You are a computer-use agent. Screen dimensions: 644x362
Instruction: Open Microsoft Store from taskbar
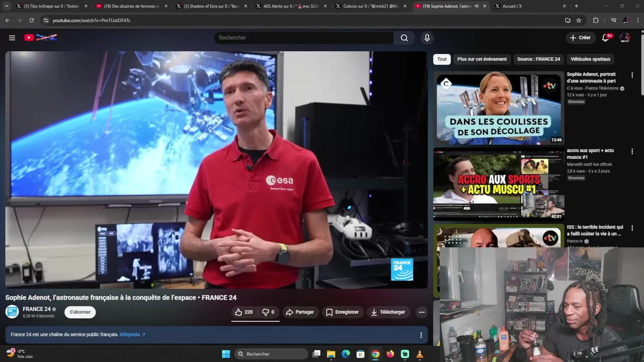[x=360, y=354]
